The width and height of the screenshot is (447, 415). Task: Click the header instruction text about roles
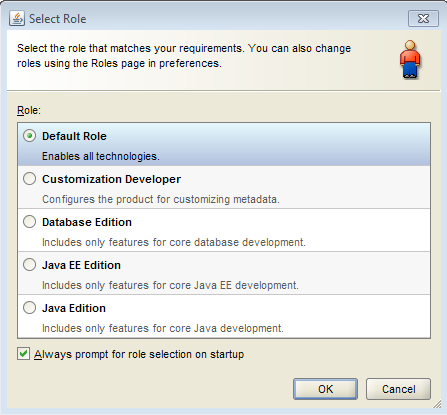point(184,56)
